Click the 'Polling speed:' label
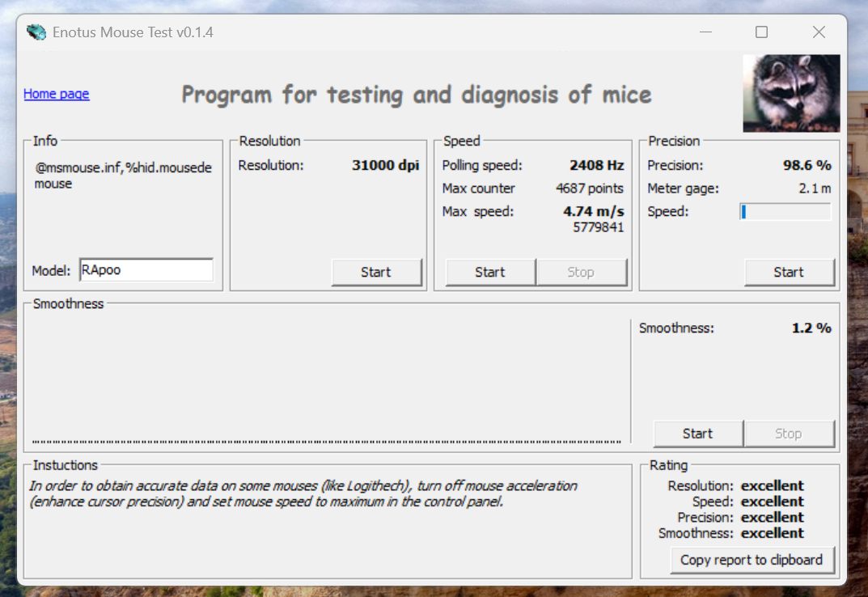Viewport: 868px width, 597px height. pyautogui.click(x=481, y=165)
